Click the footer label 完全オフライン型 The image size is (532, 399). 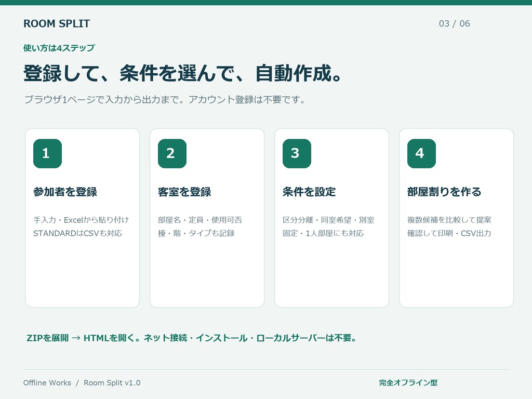point(408,383)
